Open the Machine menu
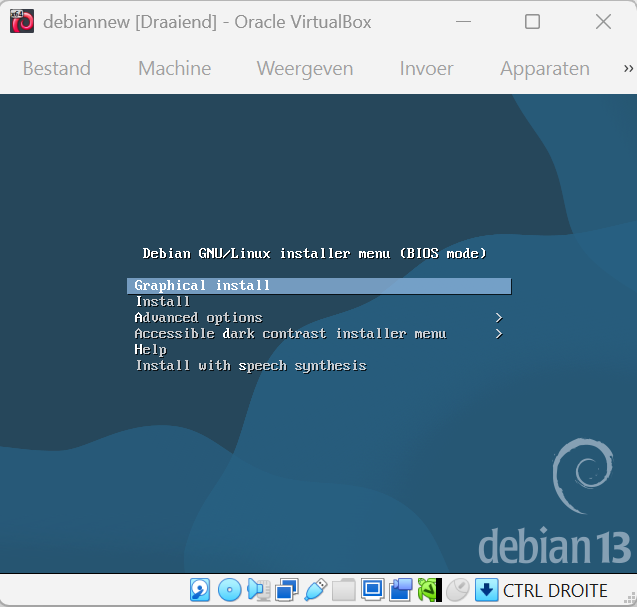 pyautogui.click(x=175, y=68)
